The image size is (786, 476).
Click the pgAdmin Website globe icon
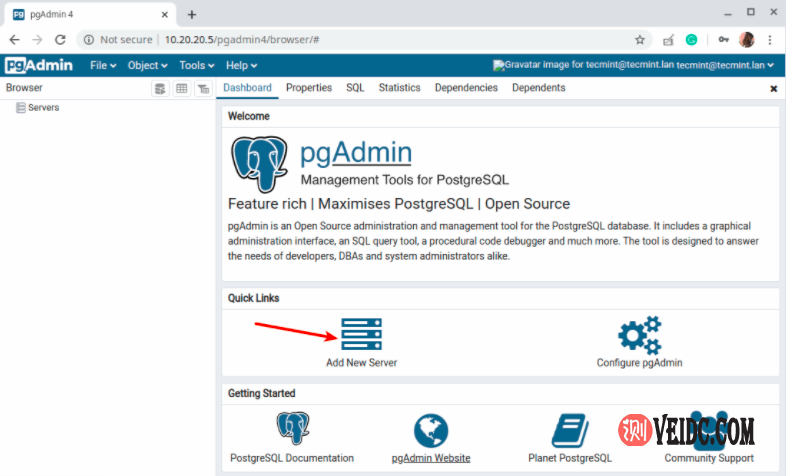tap(431, 430)
